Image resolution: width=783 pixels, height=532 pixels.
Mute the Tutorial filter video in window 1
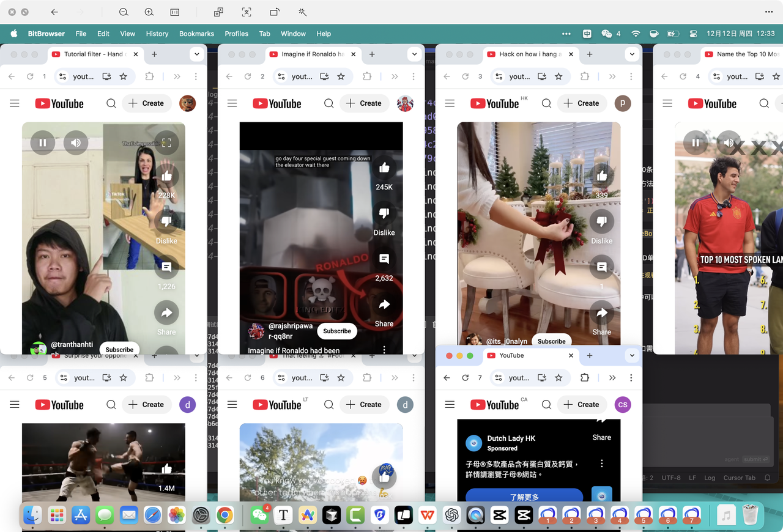[76, 142]
